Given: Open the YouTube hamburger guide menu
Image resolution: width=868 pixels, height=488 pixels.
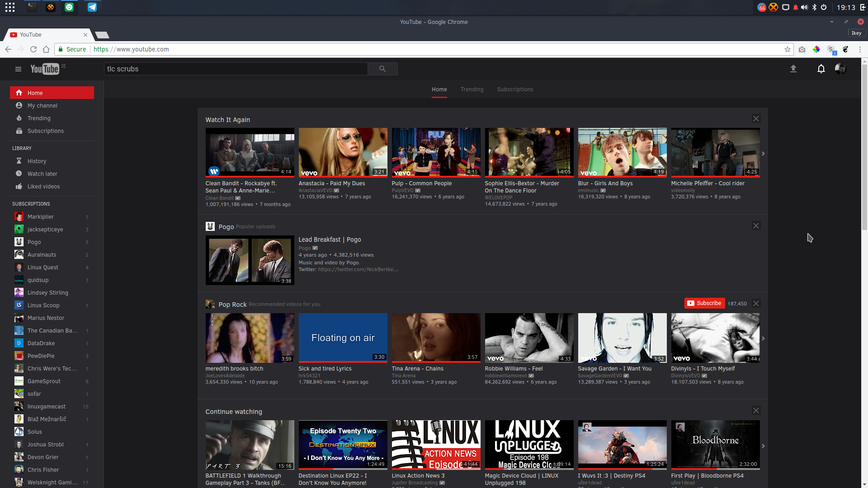Looking at the screenshot, I should (x=18, y=69).
